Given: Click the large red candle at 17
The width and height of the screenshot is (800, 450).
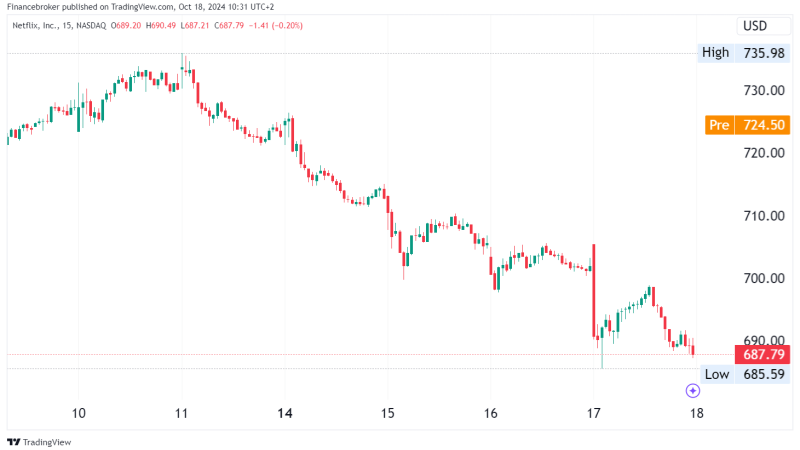Looking at the screenshot, I should coord(594,291).
